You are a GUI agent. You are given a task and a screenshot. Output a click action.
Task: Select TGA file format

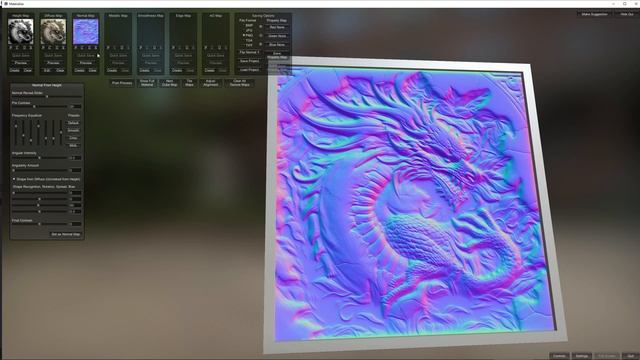[x=249, y=40]
